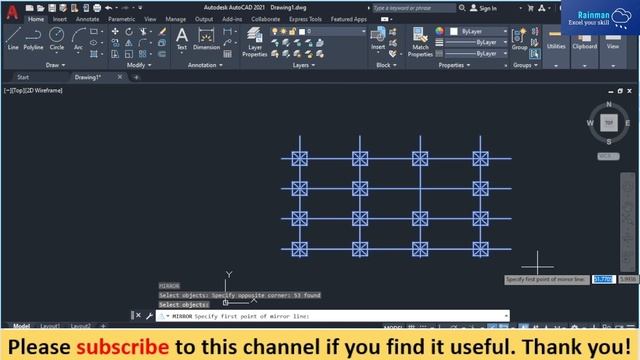The width and height of the screenshot is (640, 360).
Task: Select the Polyline tool
Action: click(33, 39)
